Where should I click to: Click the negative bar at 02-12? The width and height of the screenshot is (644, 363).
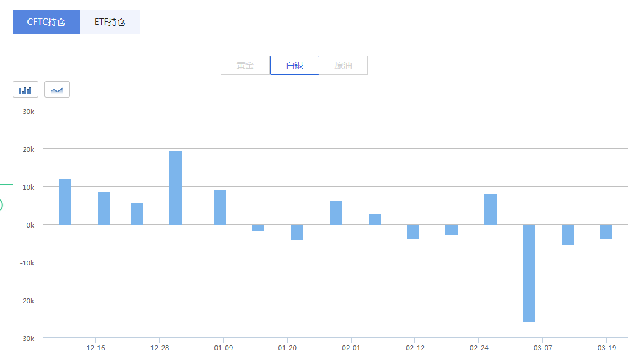click(413, 232)
